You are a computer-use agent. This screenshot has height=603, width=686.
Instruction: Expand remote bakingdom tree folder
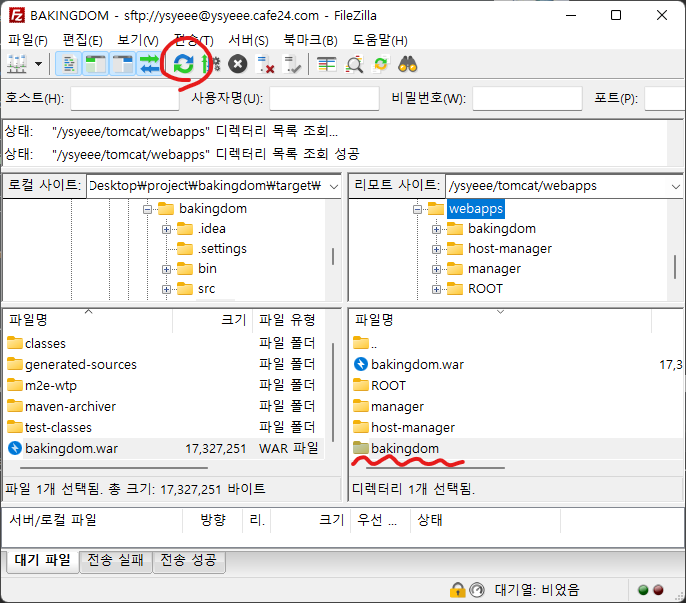point(436,229)
